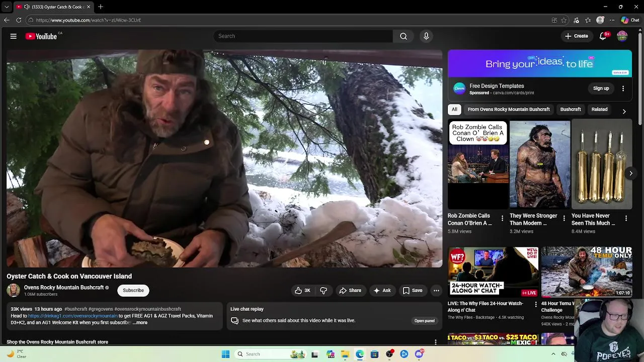The width and height of the screenshot is (644, 362).
Task: Go back in the browser
Action: click(7, 20)
